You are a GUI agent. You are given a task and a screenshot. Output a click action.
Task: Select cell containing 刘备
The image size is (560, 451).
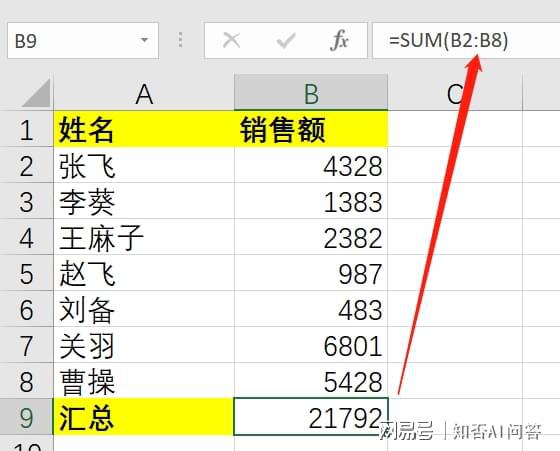tap(144, 309)
